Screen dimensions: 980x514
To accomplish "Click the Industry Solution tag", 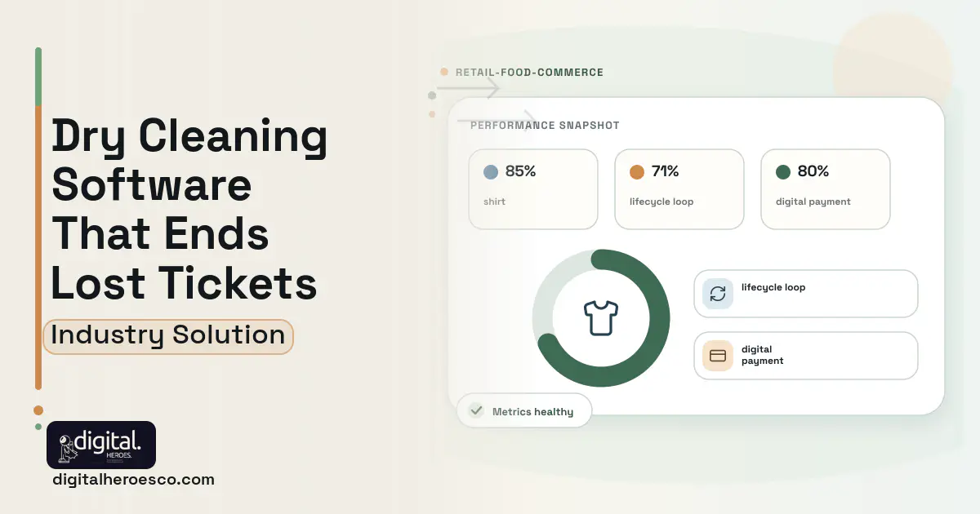I will [x=167, y=336].
